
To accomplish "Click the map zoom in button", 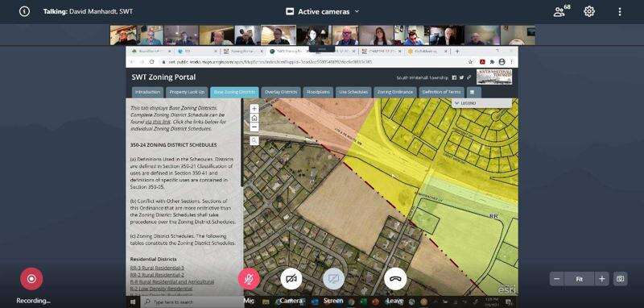I will (x=254, y=109).
